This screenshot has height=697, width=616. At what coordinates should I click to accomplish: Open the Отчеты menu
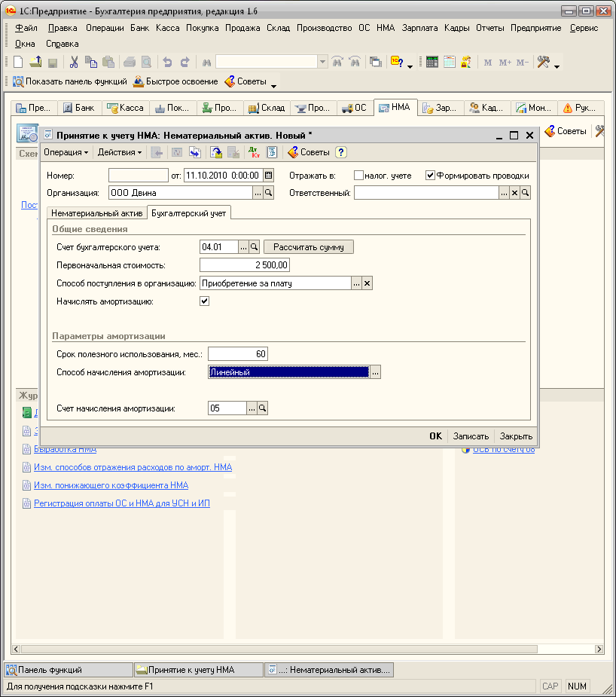[490, 28]
